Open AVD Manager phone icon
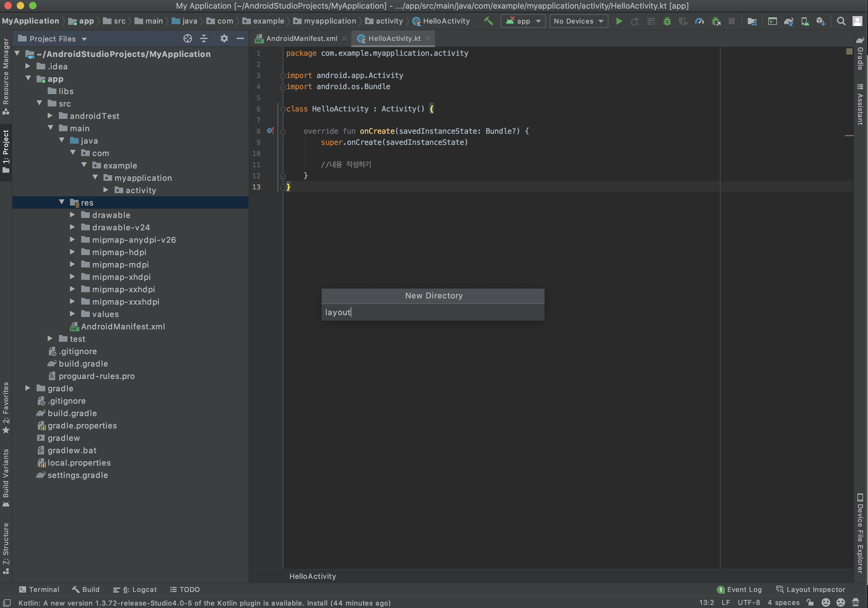 coord(805,21)
